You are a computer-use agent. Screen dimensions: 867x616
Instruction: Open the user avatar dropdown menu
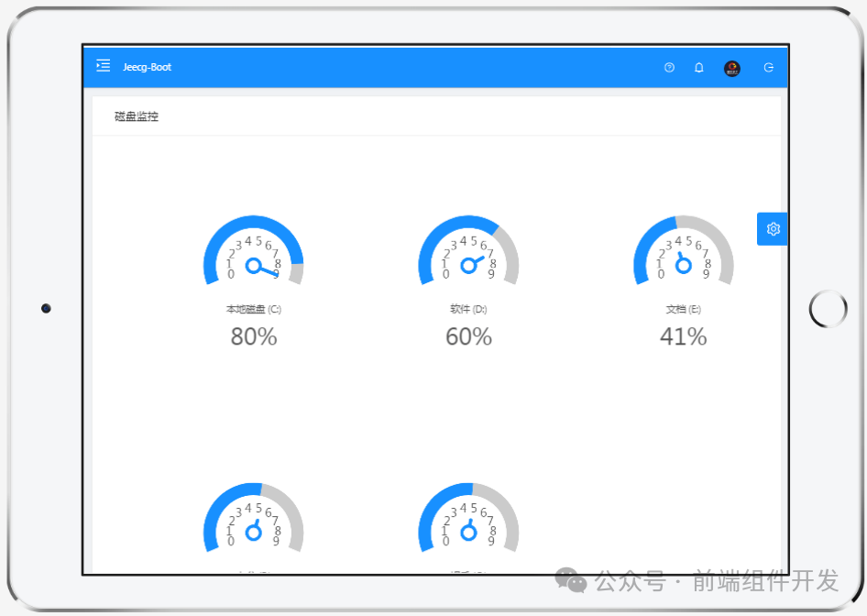[731, 68]
